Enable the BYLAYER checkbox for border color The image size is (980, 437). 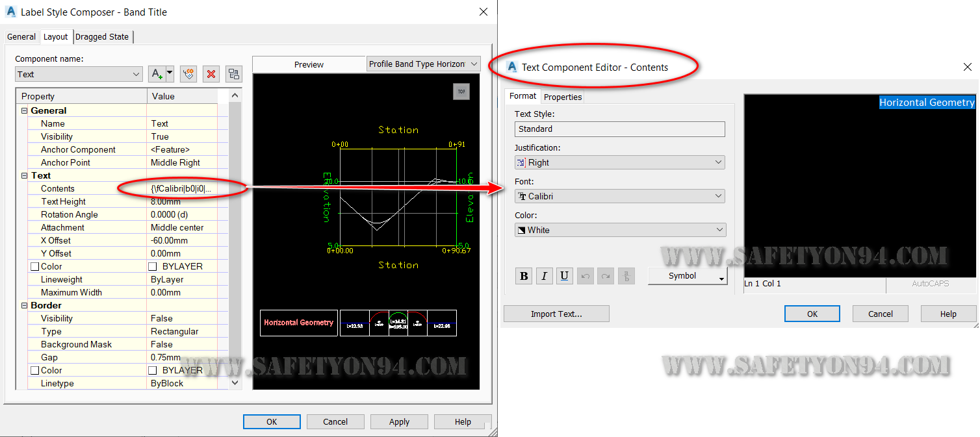151,370
